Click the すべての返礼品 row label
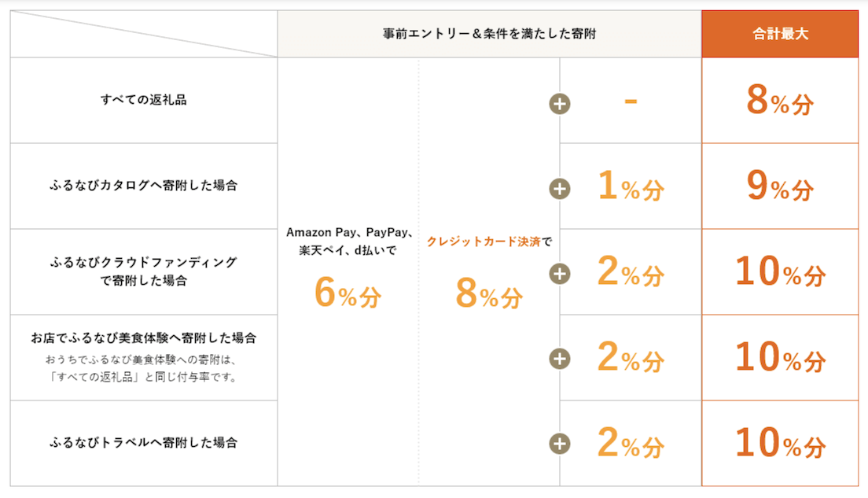868x498 pixels. [143, 100]
